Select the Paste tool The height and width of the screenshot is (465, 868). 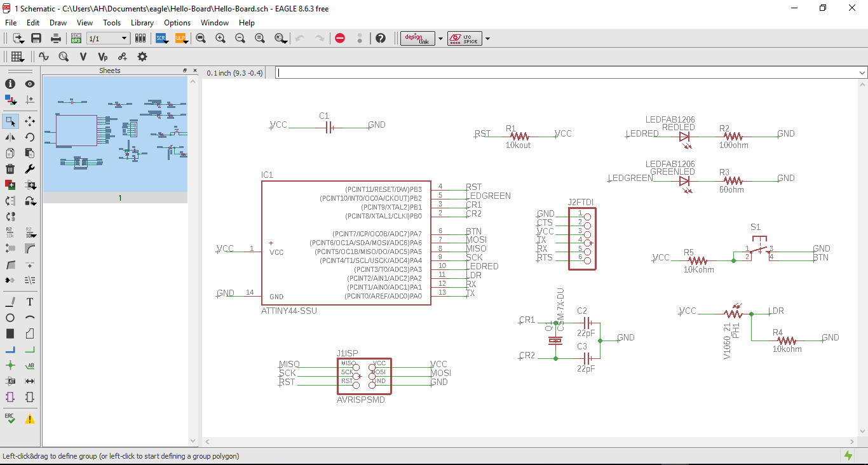[30, 153]
